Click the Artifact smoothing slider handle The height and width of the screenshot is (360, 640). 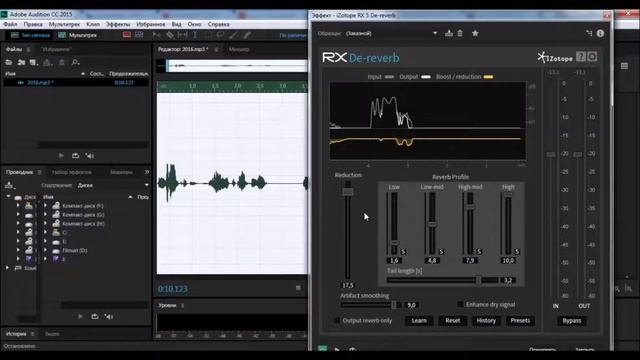pos(394,305)
